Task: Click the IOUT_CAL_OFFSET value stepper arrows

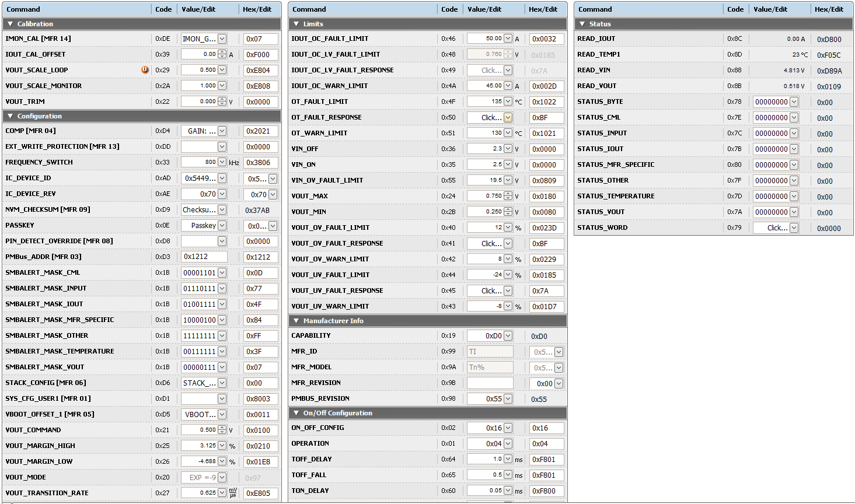Action: (x=222, y=54)
